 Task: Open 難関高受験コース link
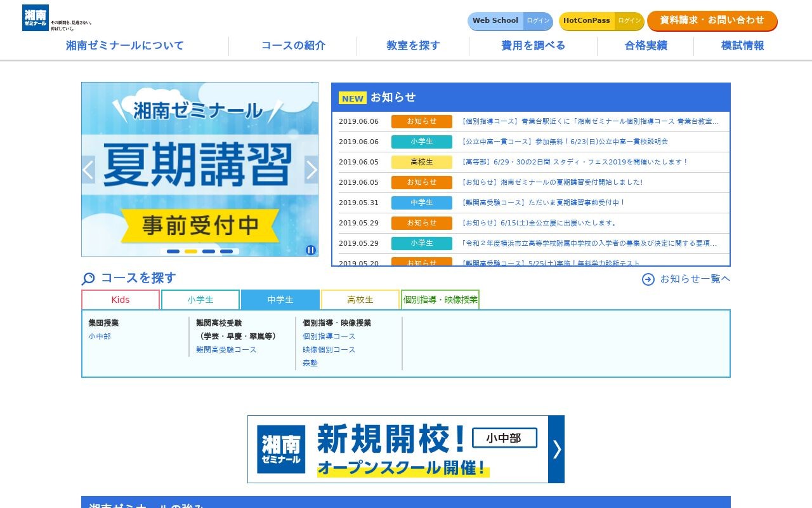click(226, 350)
